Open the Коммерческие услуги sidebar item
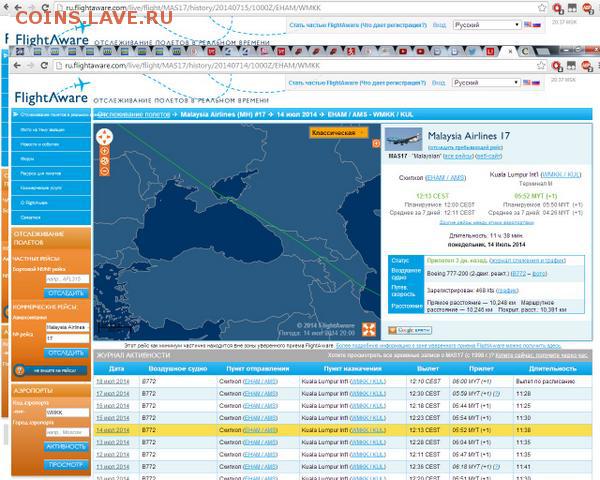Screen dimensions: 600x480 (51, 188)
